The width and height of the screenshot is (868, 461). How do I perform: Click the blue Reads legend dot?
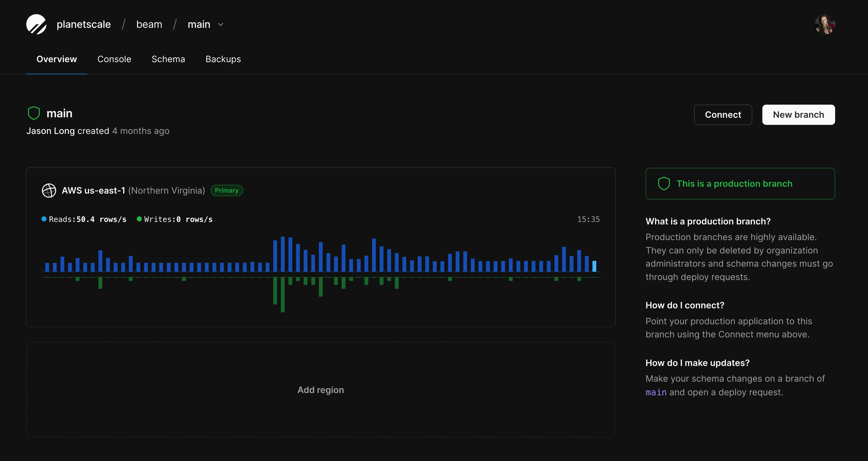[44, 219]
